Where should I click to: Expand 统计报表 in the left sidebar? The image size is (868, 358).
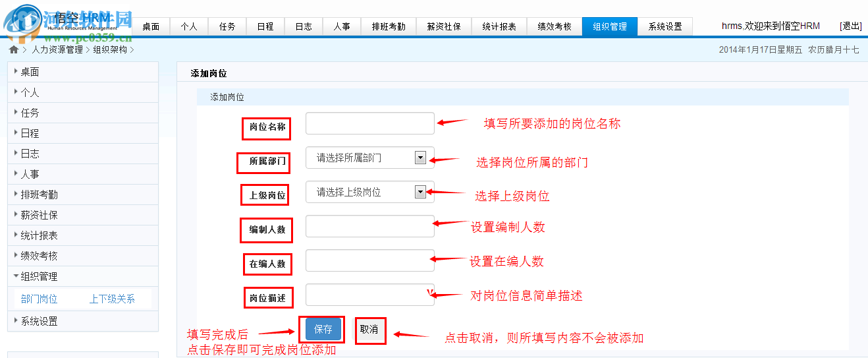tap(83, 235)
